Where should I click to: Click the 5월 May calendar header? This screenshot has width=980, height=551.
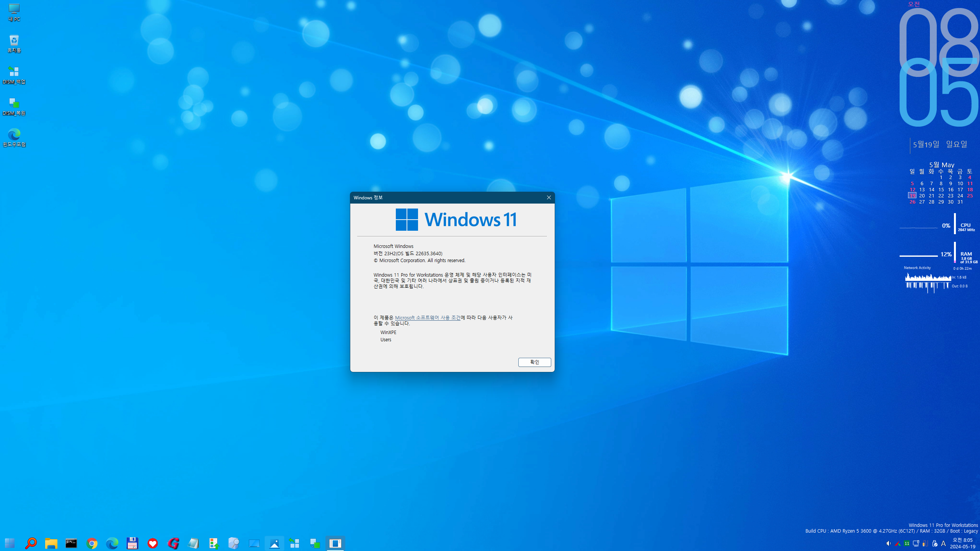coord(942,165)
